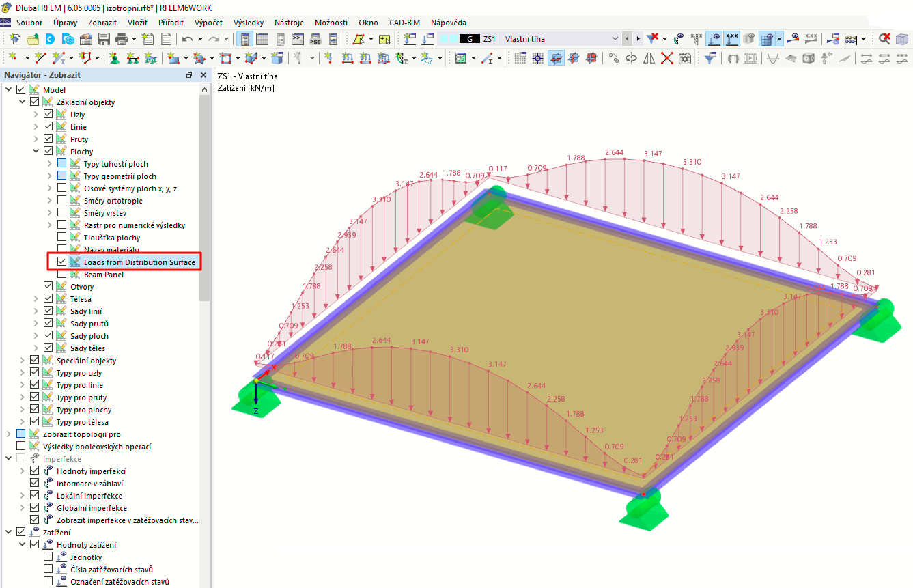Open the Soubor menu
The width and height of the screenshot is (913, 588).
pos(29,23)
